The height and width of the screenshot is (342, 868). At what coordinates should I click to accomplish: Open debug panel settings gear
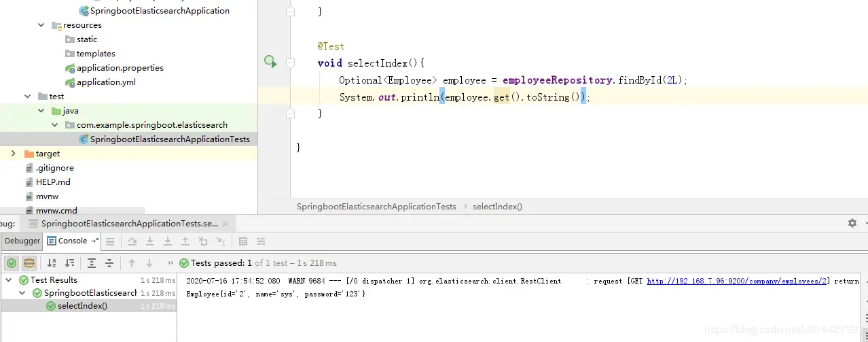tap(852, 223)
